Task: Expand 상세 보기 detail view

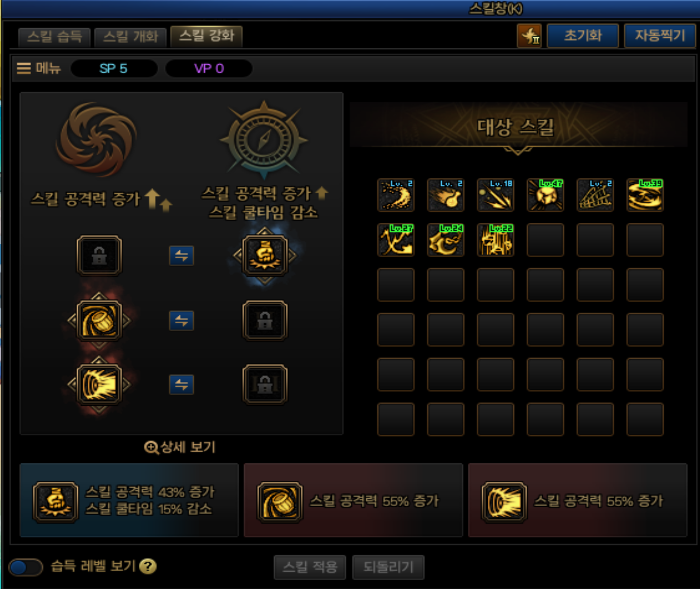Action: tap(180, 447)
